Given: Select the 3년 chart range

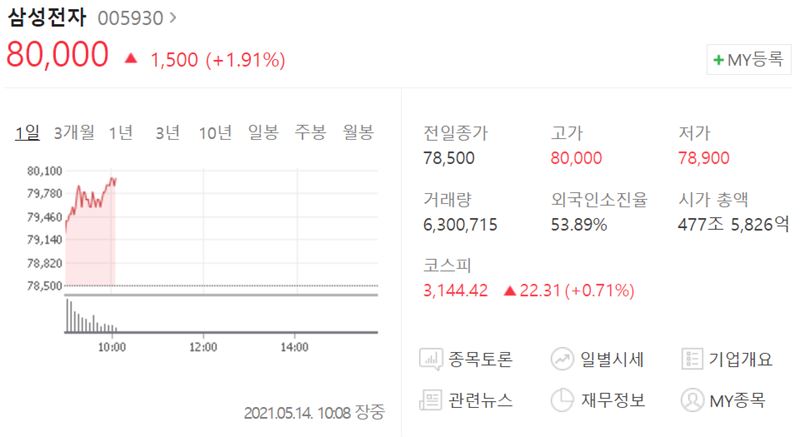Looking at the screenshot, I should (168, 133).
